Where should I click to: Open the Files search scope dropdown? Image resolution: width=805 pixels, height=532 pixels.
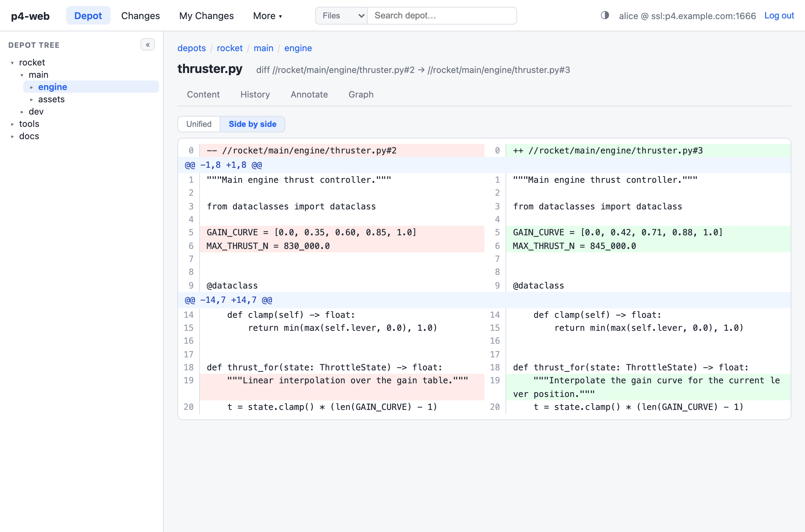(341, 16)
